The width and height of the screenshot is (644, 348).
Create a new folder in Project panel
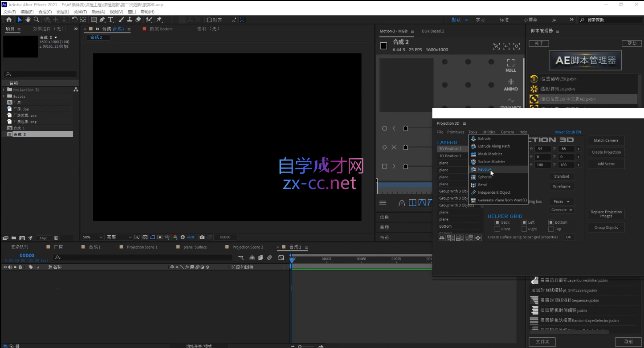pyautogui.click(x=14, y=238)
